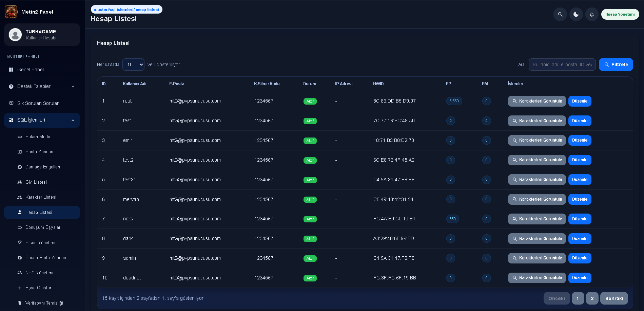Click Düzenle for user deadnot
The height and width of the screenshot is (311, 644).
pos(580,278)
